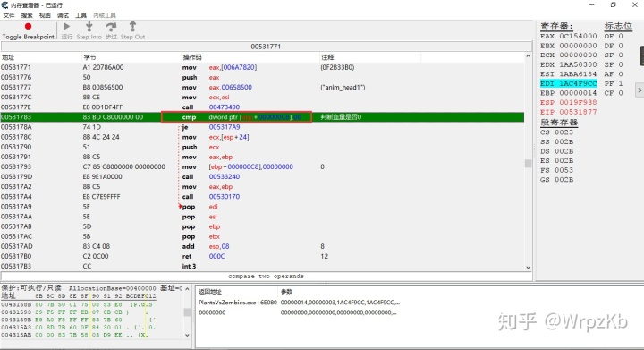Select the call 00530170 instruction row
The height and width of the screenshot is (350, 644).
point(262,197)
